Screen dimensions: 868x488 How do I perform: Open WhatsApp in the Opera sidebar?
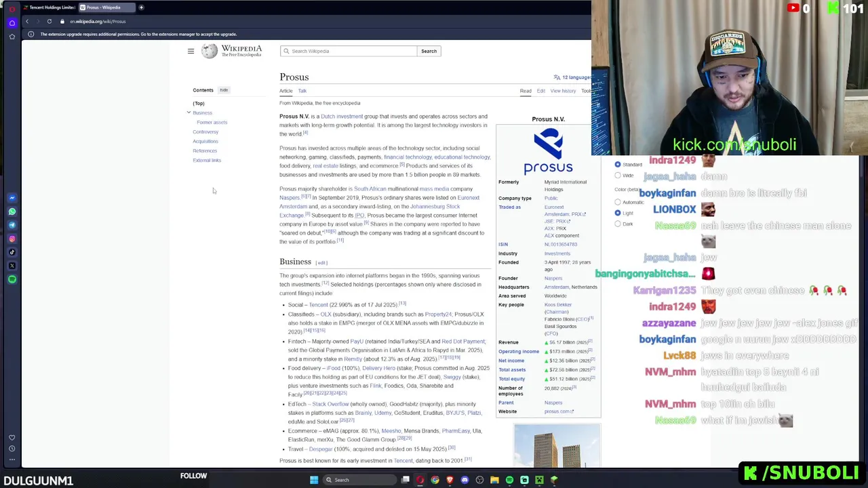click(12, 211)
